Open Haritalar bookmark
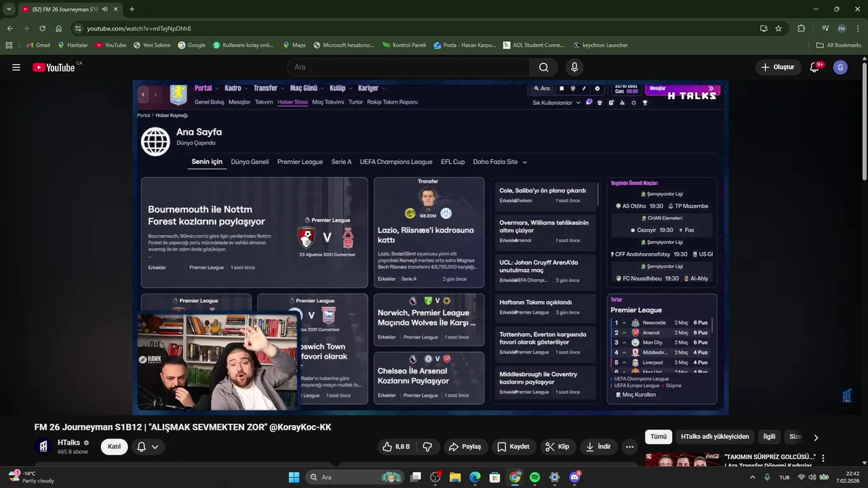Viewport: 868px width, 488px height. pyautogui.click(x=73, y=45)
